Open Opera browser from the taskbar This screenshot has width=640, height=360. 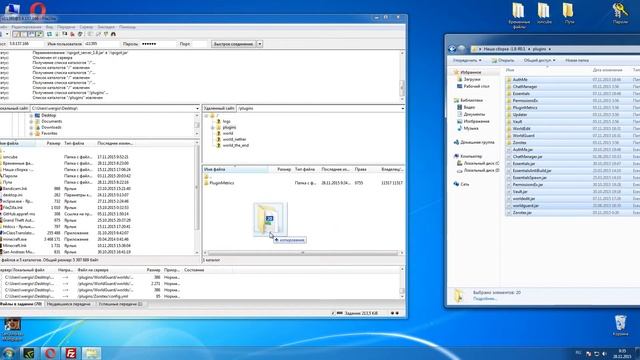51,353
